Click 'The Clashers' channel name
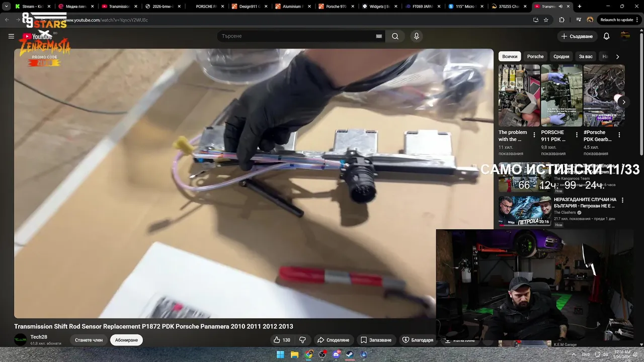The image size is (644, 362). tap(565, 212)
